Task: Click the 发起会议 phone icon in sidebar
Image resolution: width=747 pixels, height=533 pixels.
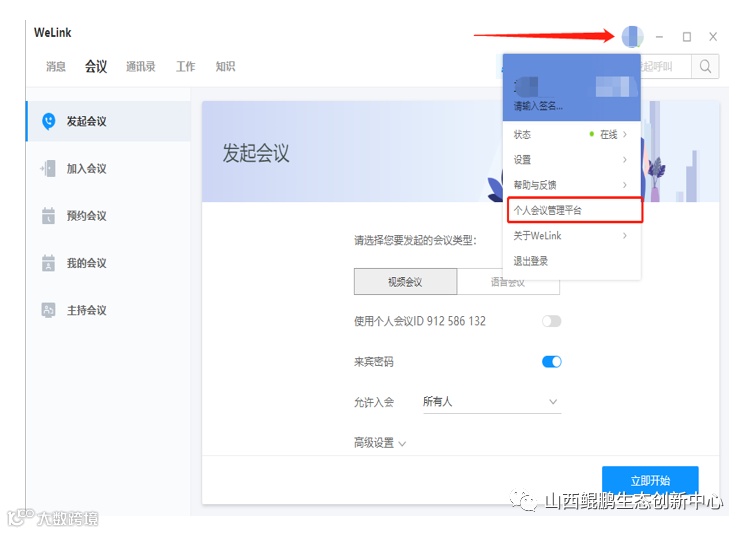Action: 49,121
